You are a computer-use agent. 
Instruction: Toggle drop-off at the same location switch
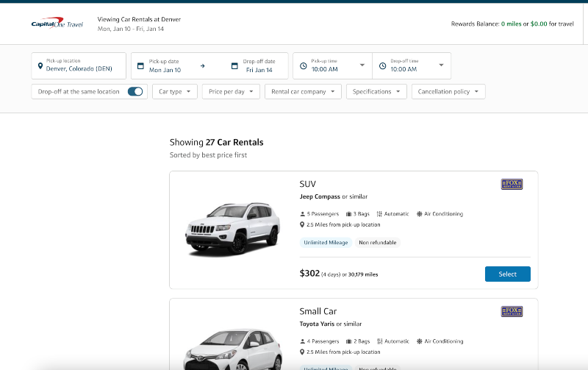[x=135, y=92]
